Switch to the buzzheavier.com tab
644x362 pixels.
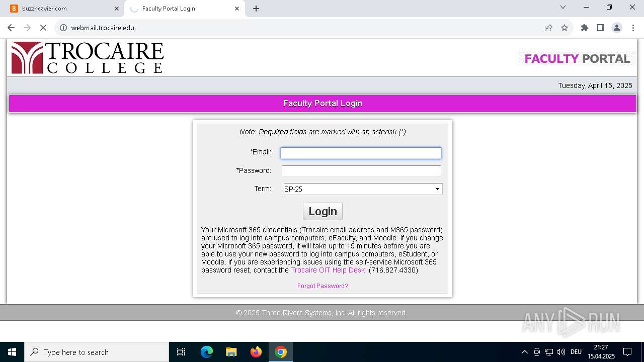(64, 9)
